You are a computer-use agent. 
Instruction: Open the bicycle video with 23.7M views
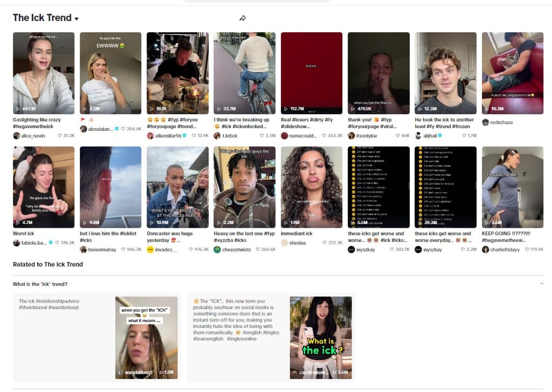click(244, 73)
